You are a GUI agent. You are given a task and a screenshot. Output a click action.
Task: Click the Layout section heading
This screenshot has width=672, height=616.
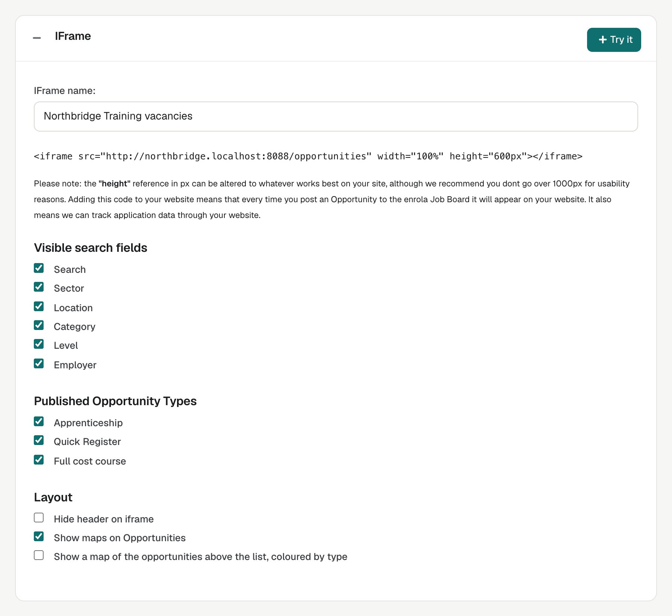[53, 497]
